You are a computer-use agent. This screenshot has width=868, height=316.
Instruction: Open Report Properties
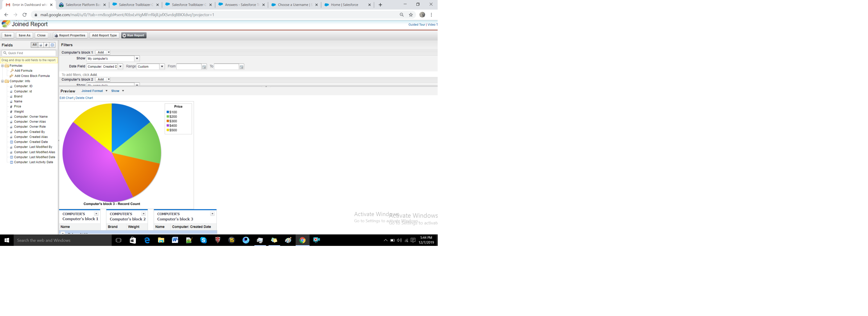point(70,35)
